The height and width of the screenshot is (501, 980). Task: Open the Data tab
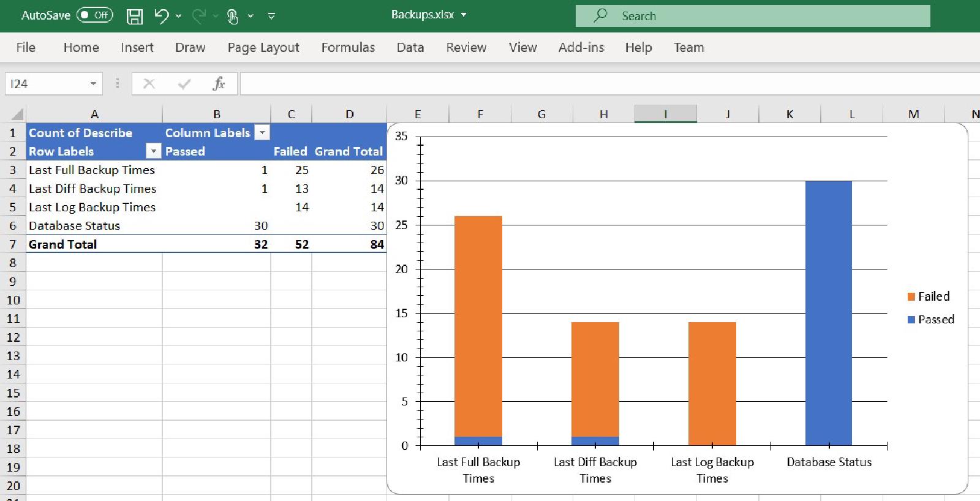(x=410, y=47)
